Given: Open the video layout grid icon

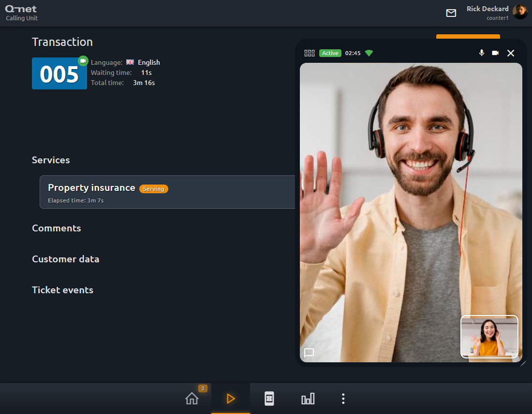Looking at the screenshot, I should [x=310, y=53].
